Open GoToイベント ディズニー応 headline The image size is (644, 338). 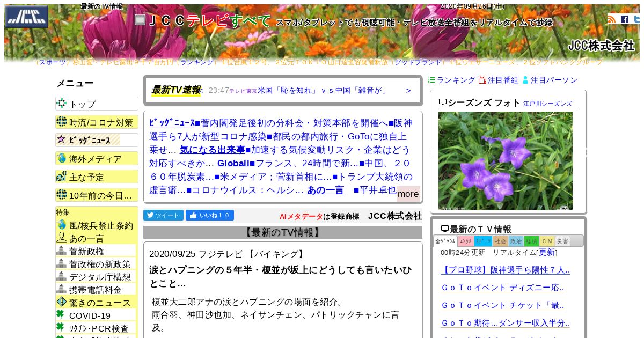point(502,288)
